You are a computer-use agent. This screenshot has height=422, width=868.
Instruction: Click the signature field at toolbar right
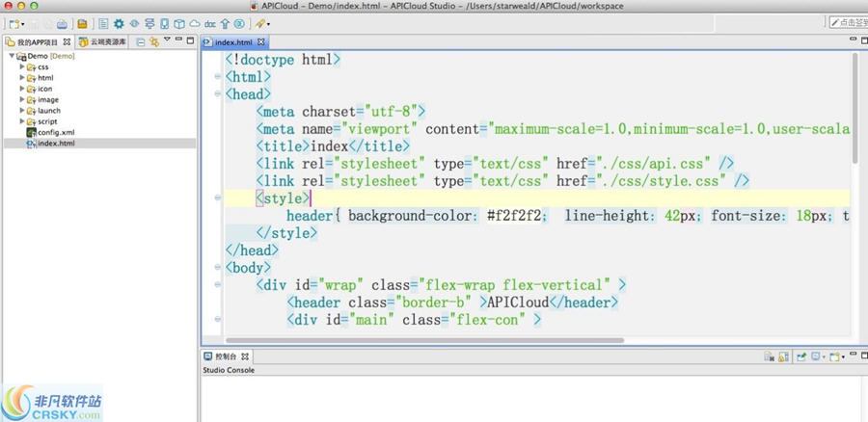pos(849,23)
